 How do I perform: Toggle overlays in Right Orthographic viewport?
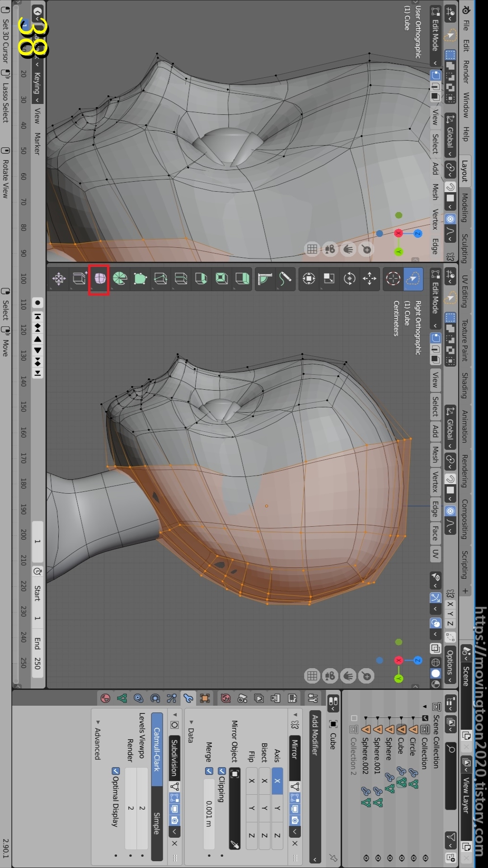tap(436, 623)
